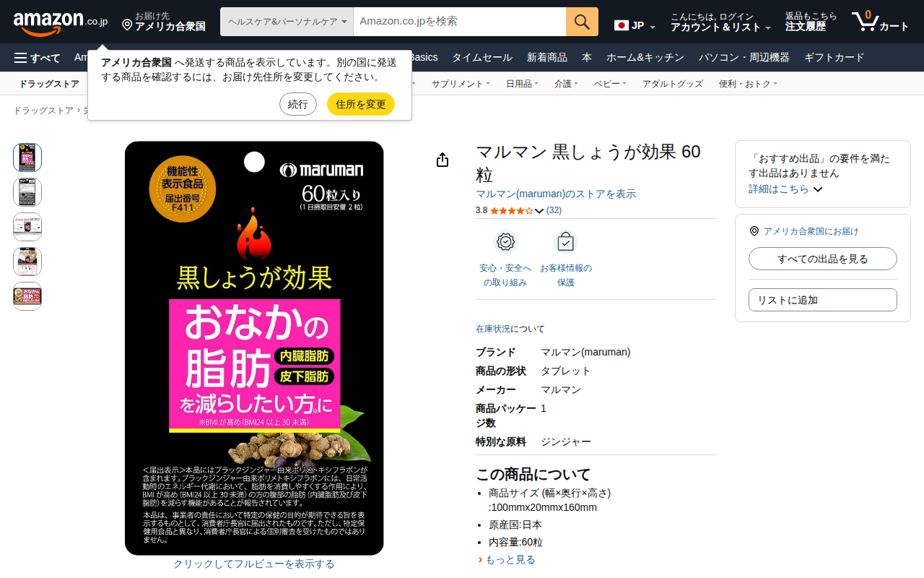Open the タイムセール nav item
Image resolution: width=924 pixels, height=578 pixels.
[x=482, y=58]
